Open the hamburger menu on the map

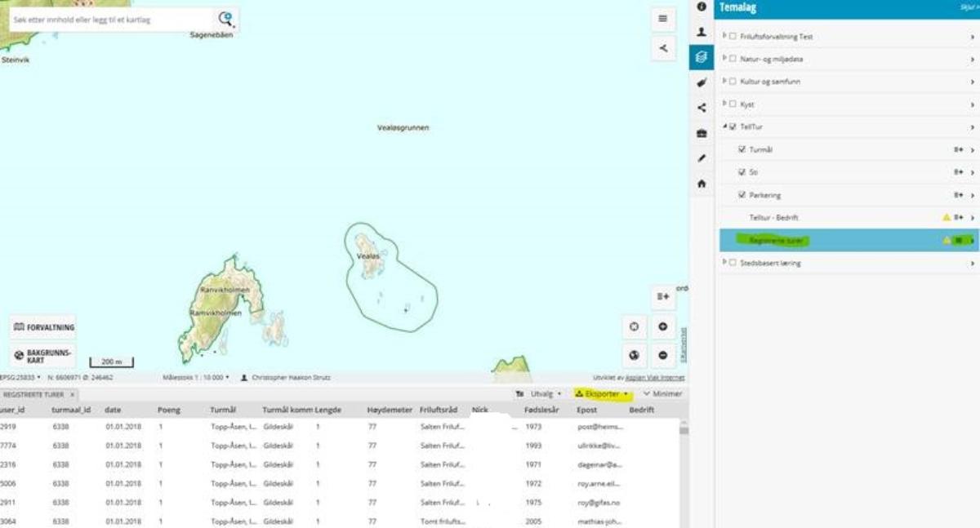click(x=662, y=19)
